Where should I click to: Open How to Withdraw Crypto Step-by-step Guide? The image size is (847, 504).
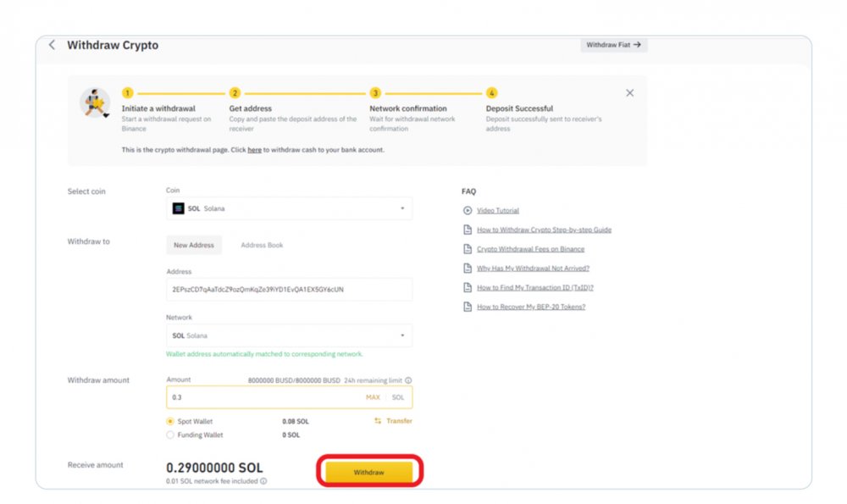(x=544, y=230)
